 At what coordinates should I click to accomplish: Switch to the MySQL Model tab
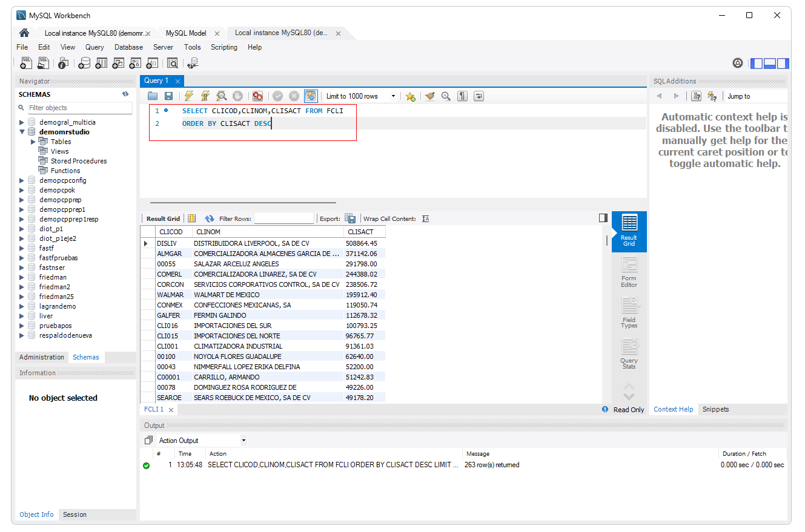click(x=186, y=33)
